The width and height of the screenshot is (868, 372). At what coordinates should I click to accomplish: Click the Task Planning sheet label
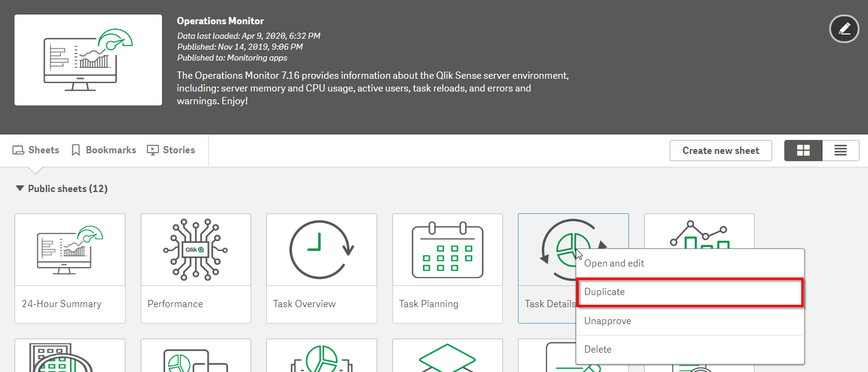(x=429, y=304)
